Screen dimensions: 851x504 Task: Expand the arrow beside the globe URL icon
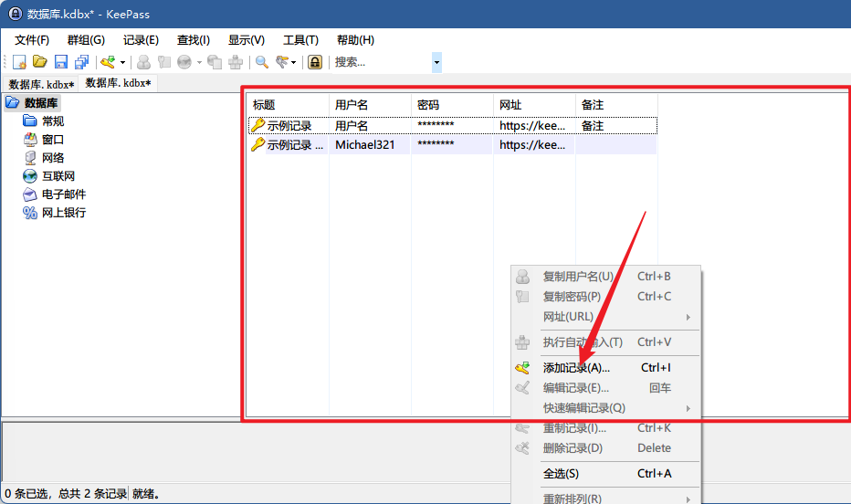point(199,62)
